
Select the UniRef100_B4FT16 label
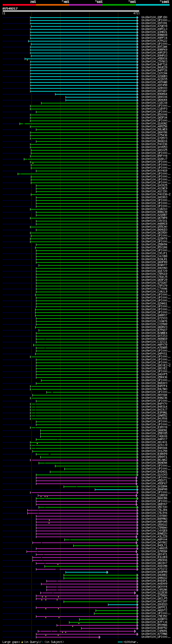pyautogui.click(x=154, y=65)
